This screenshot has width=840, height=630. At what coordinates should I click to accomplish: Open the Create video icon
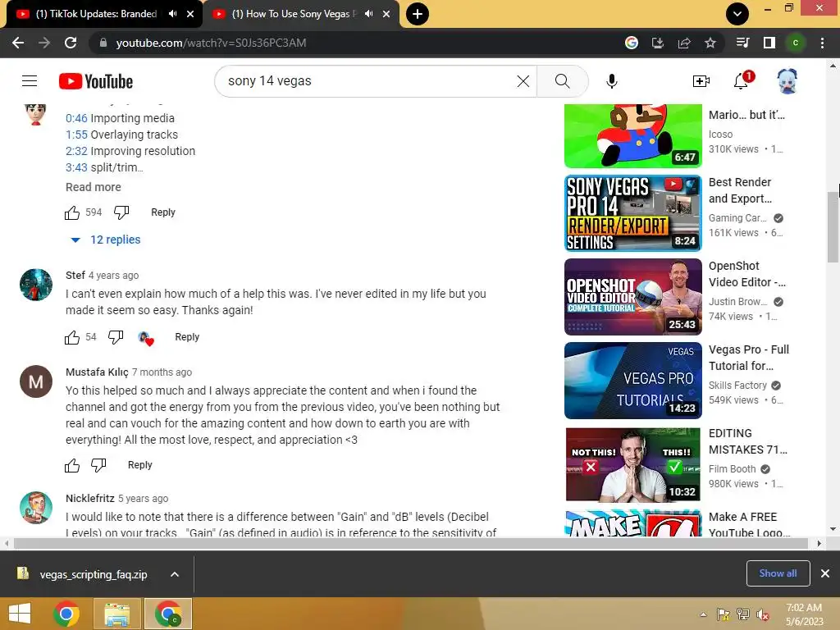[x=701, y=81]
